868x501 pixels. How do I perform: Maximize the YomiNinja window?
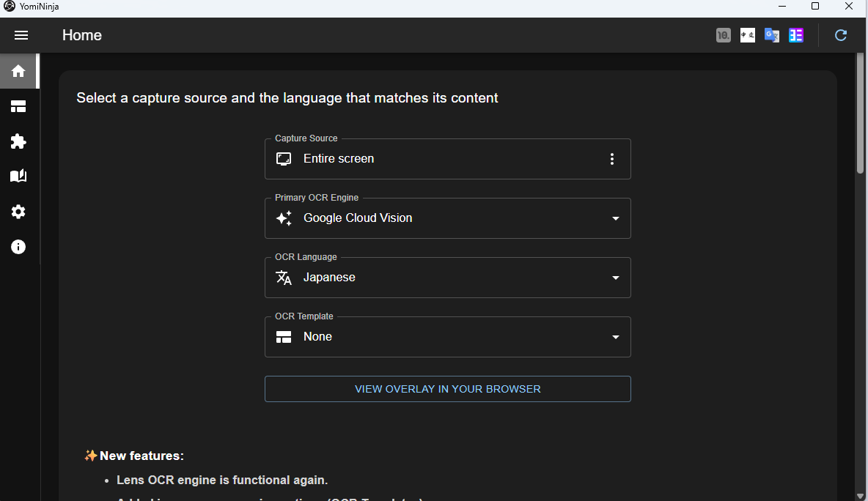coord(815,6)
